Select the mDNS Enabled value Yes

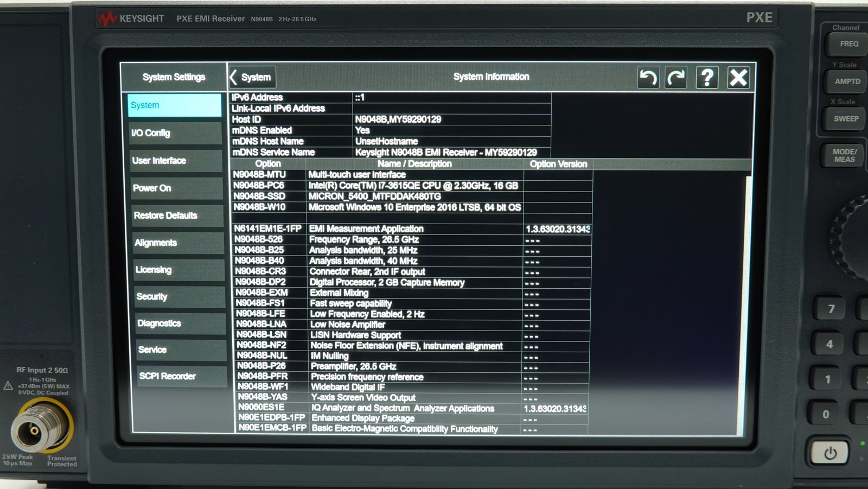362,130
